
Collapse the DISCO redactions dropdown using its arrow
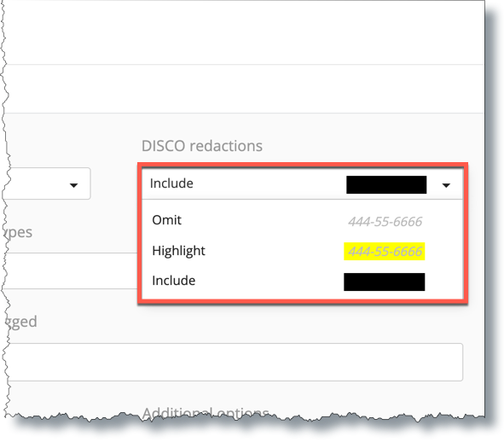[x=446, y=185]
